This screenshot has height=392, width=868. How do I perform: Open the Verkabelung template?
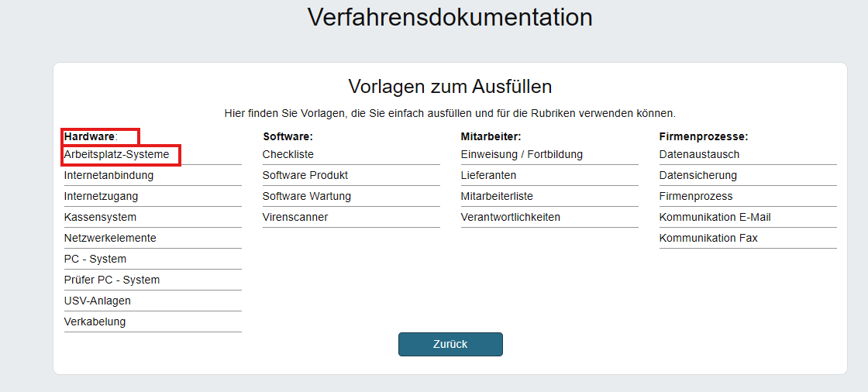[95, 322]
